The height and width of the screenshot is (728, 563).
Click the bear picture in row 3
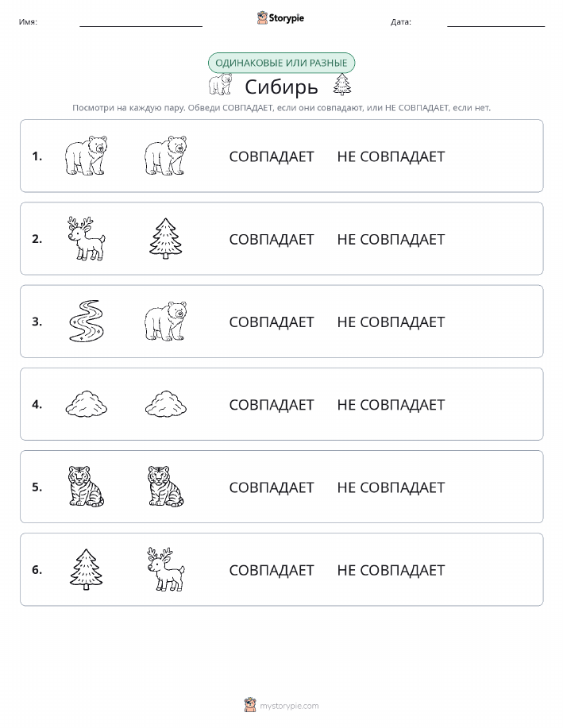point(165,321)
